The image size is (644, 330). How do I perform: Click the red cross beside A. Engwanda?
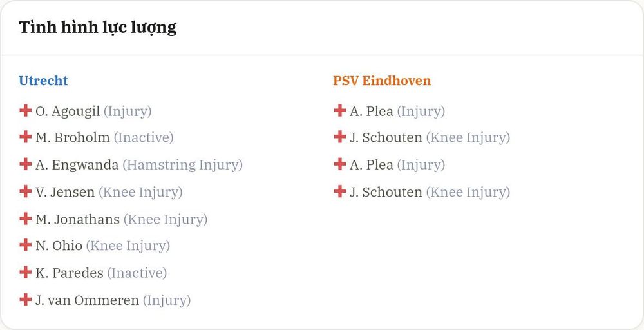pyautogui.click(x=26, y=164)
